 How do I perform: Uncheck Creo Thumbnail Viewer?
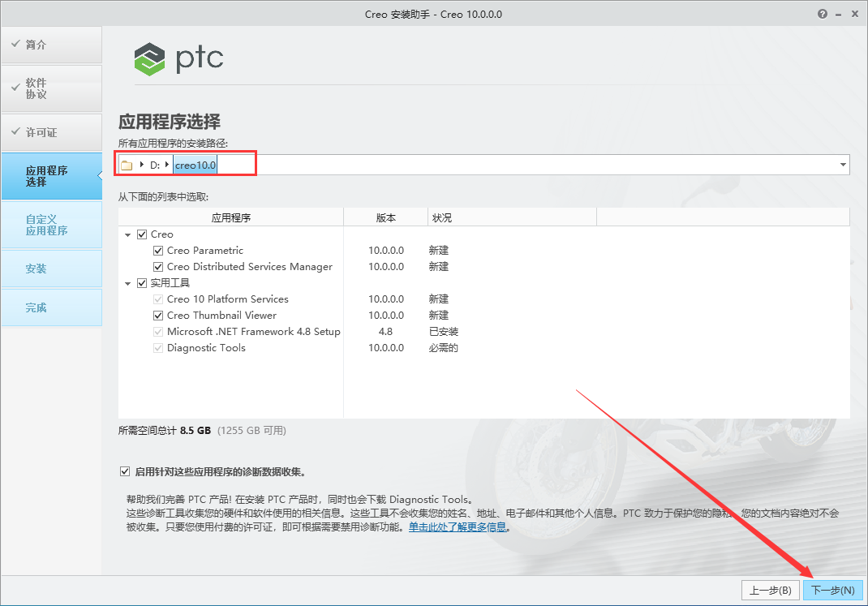(x=158, y=315)
